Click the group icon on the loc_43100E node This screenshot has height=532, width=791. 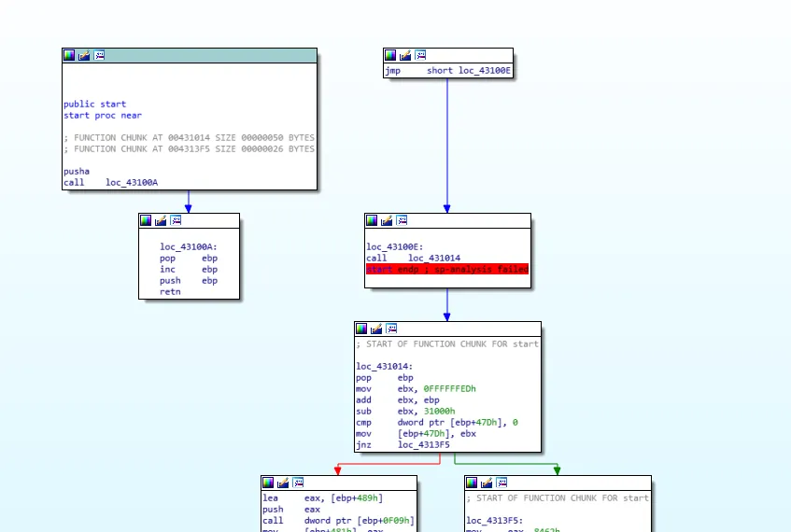(x=402, y=220)
